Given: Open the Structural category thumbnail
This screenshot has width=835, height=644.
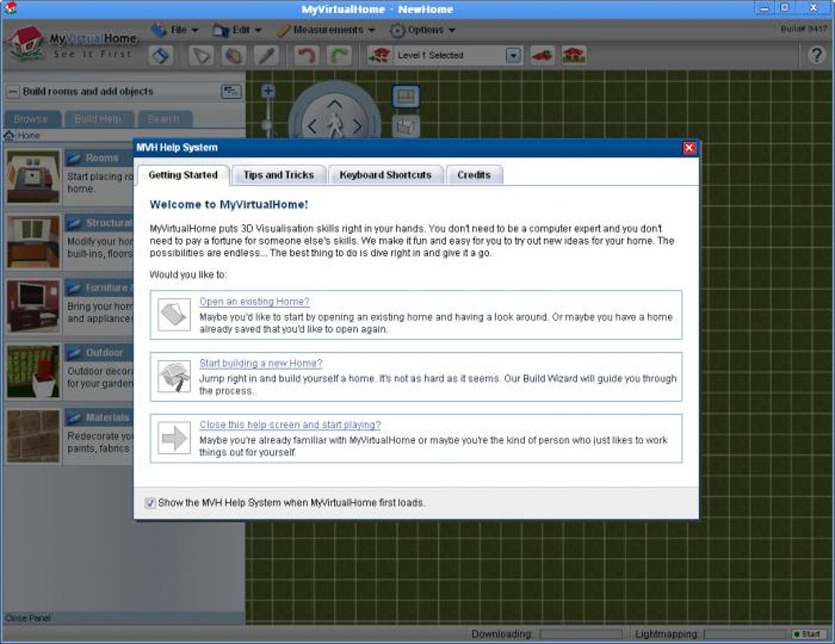Looking at the screenshot, I should point(33,241).
